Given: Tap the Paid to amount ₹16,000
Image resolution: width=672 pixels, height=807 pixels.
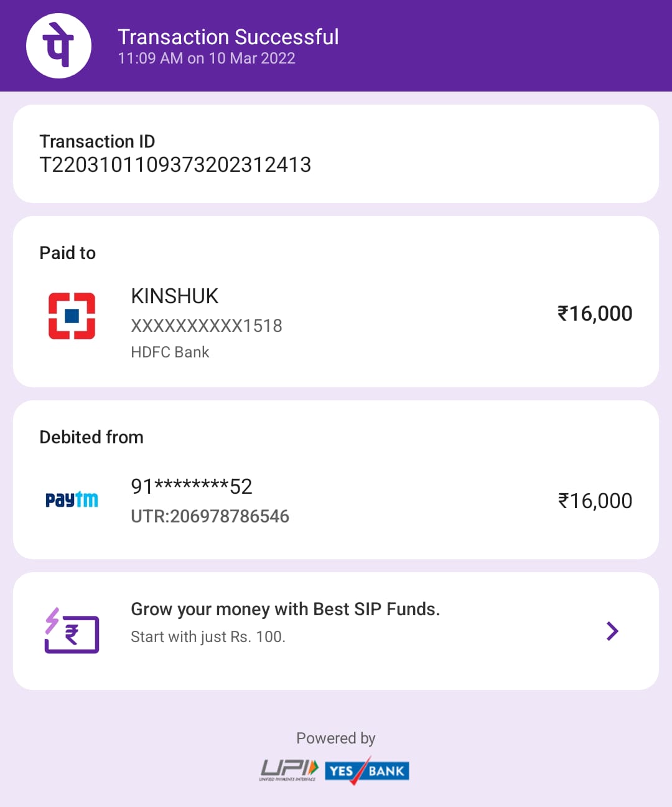Looking at the screenshot, I should pyautogui.click(x=595, y=314).
